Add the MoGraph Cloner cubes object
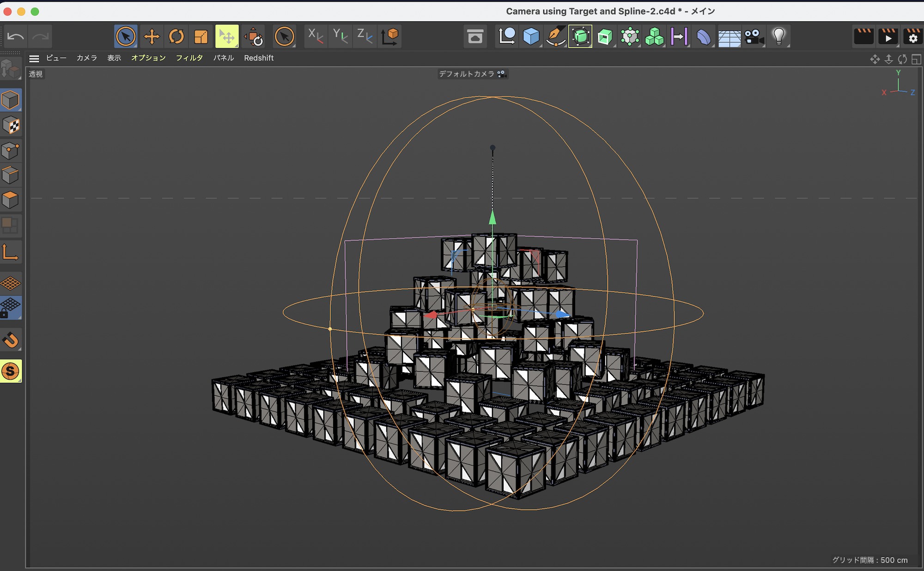This screenshot has height=571, width=924. point(654,36)
